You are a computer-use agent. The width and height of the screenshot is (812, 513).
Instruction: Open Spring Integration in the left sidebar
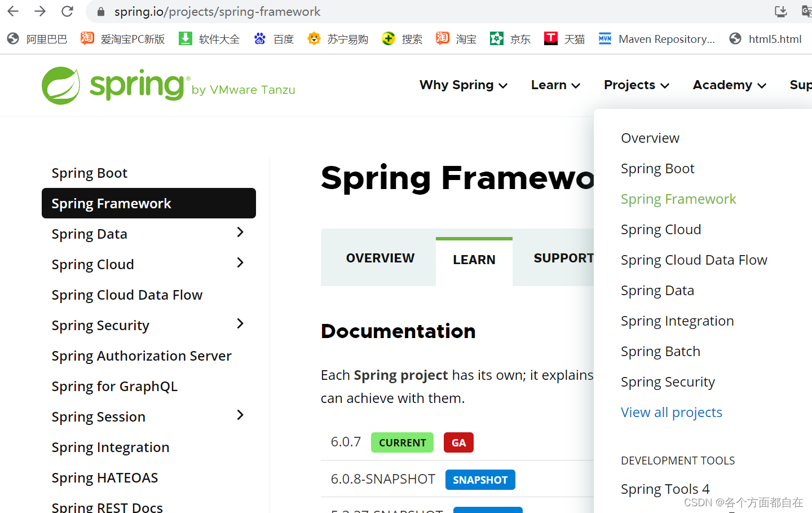click(111, 448)
